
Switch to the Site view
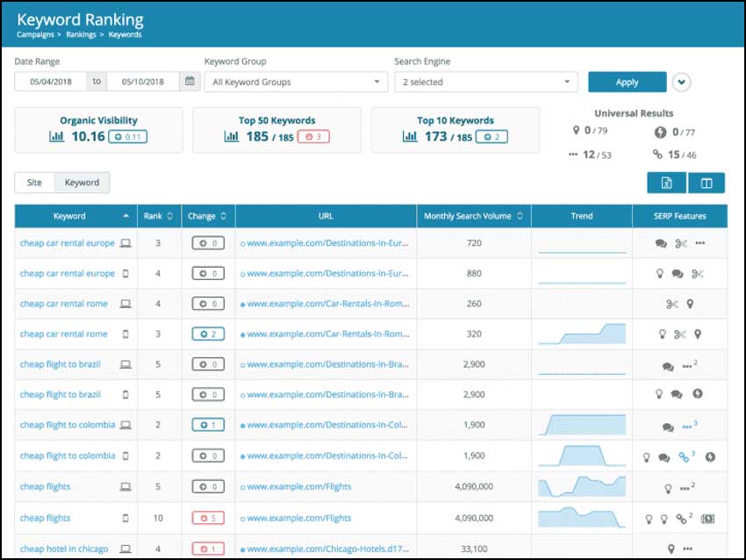pyautogui.click(x=34, y=183)
